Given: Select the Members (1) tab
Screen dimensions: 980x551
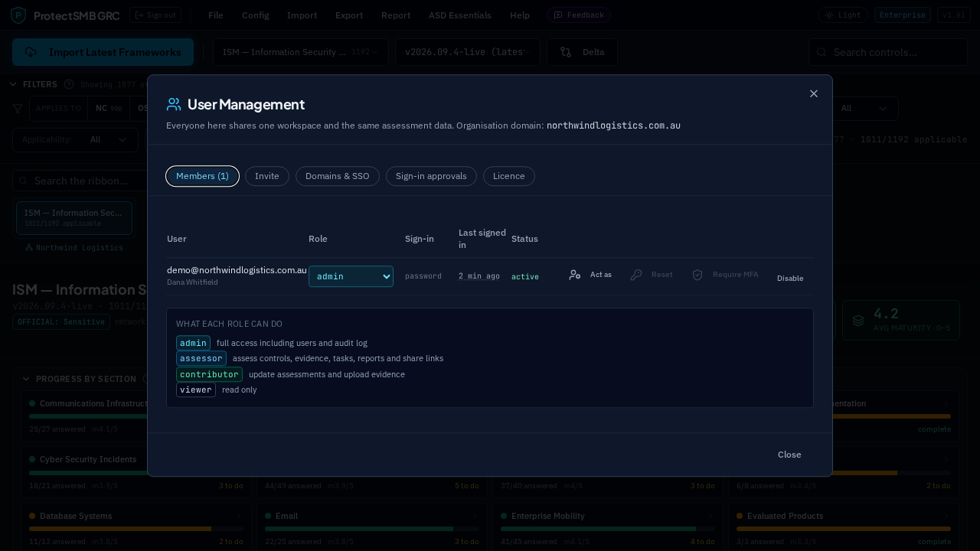Looking at the screenshot, I should click(x=202, y=176).
